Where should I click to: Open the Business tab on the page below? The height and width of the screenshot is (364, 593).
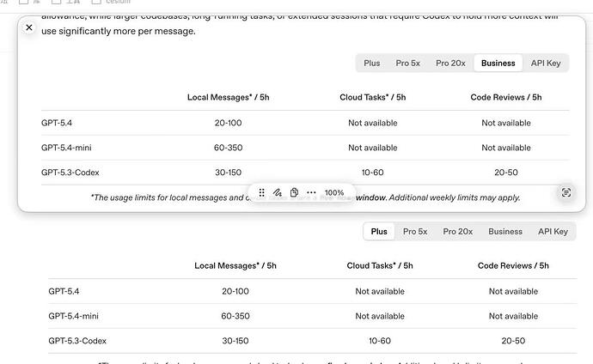[x=505, y=232]
